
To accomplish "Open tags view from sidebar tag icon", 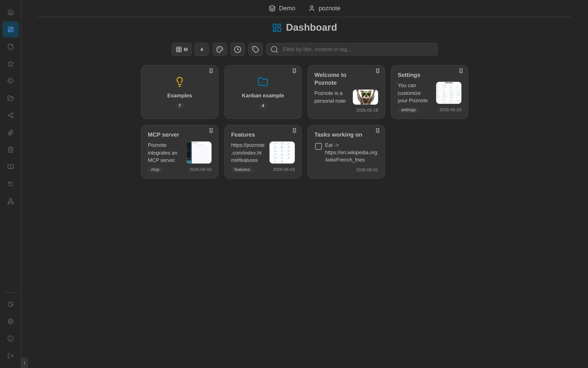I will point(11,81).
